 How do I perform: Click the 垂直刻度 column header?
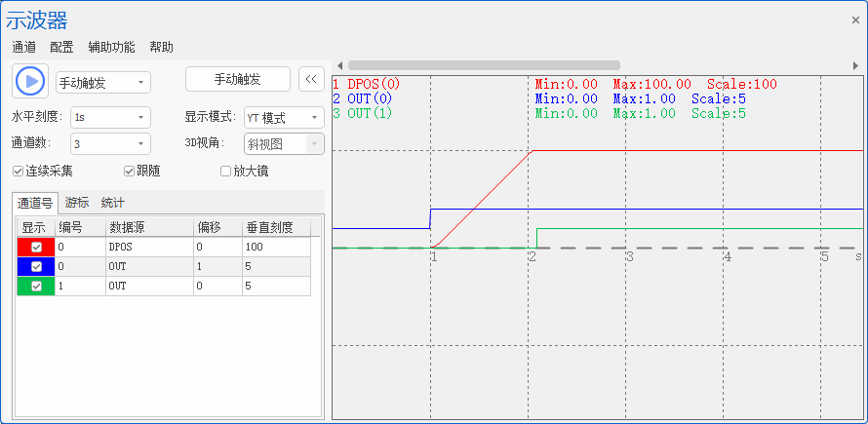click(x=276, y=227)
